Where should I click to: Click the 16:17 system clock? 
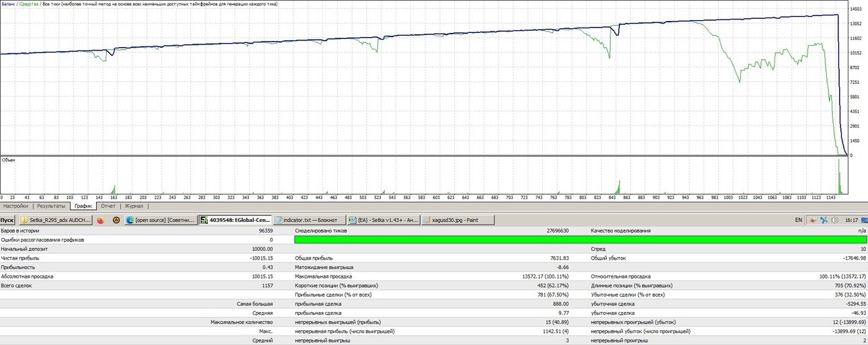[851, 220]
